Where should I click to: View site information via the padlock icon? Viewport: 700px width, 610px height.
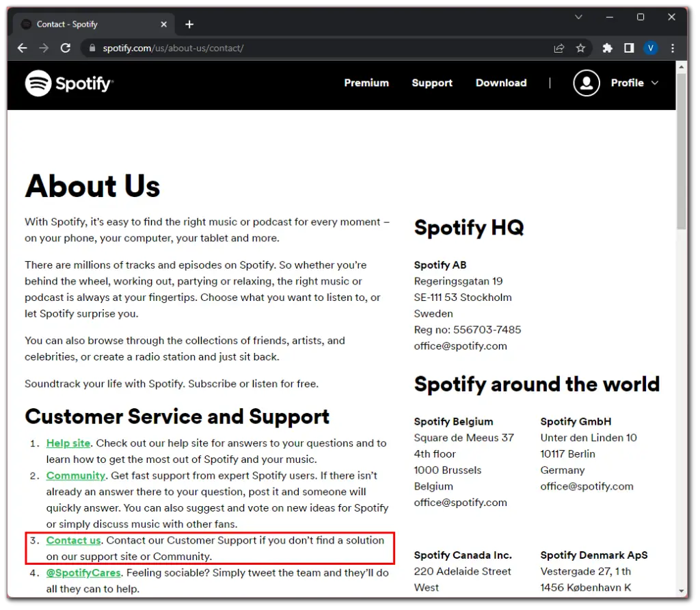pos(92,48)
